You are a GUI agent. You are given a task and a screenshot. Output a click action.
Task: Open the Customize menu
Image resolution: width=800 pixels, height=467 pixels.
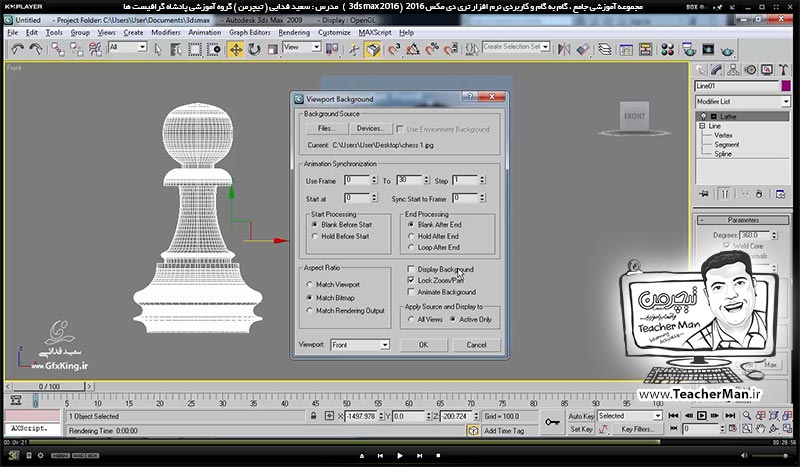[x=334, y=32]
